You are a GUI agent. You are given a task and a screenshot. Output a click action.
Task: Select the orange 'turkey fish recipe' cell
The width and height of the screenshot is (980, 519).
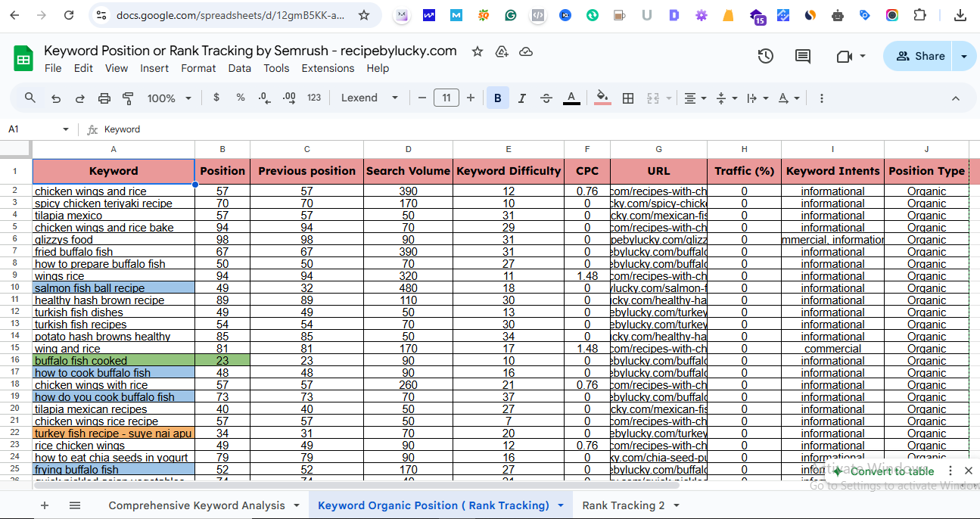(x=114, y=434)
